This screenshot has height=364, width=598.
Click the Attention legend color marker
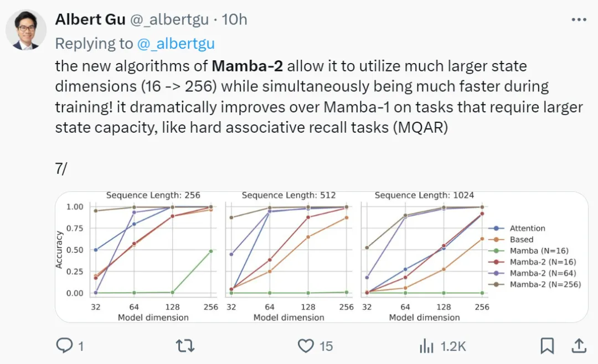click(496, 228)
